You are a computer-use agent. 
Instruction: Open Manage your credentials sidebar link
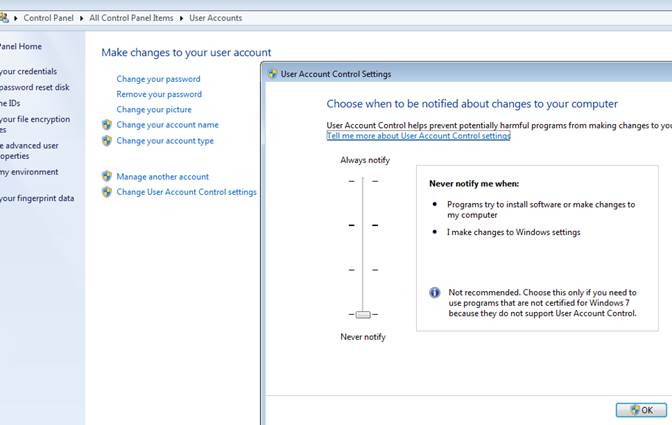click(28, 71)
